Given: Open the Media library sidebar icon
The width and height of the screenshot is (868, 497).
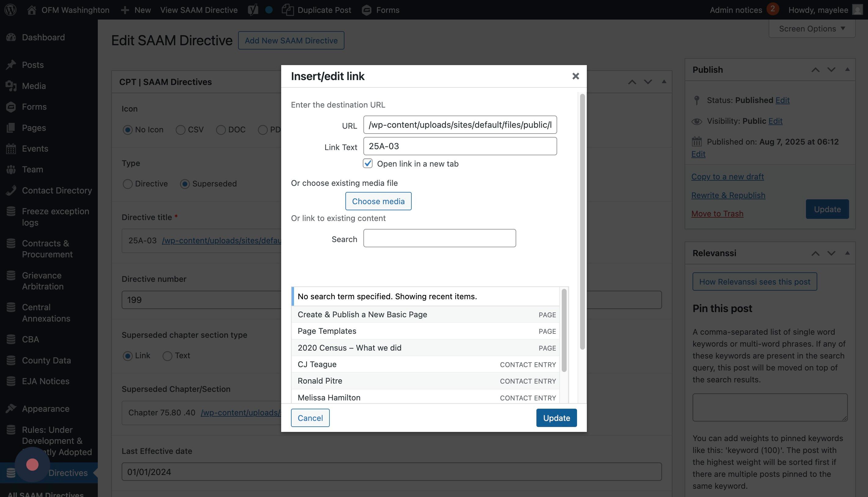Looking at the screenshot, I should pos(11,86).
